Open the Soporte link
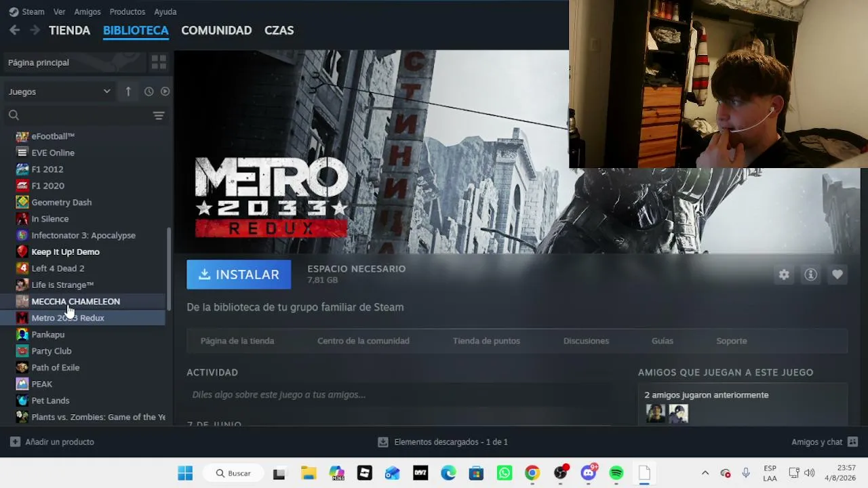 732,341
